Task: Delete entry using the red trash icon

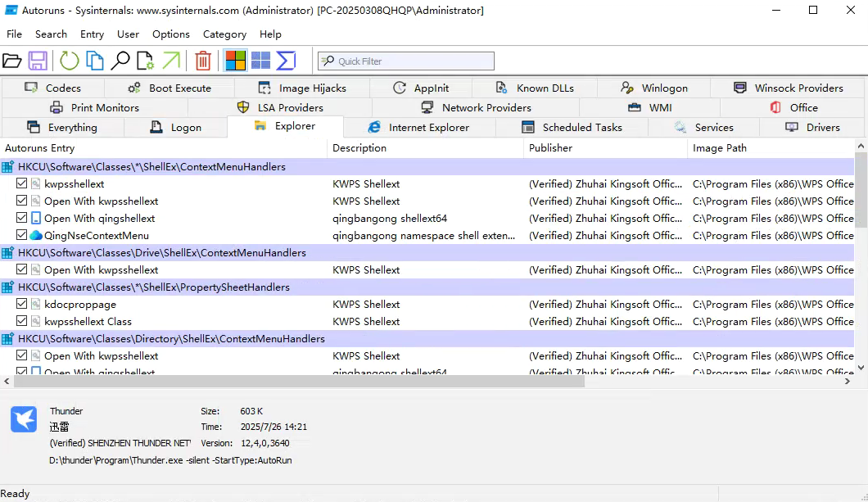Action: pos(203,61)
